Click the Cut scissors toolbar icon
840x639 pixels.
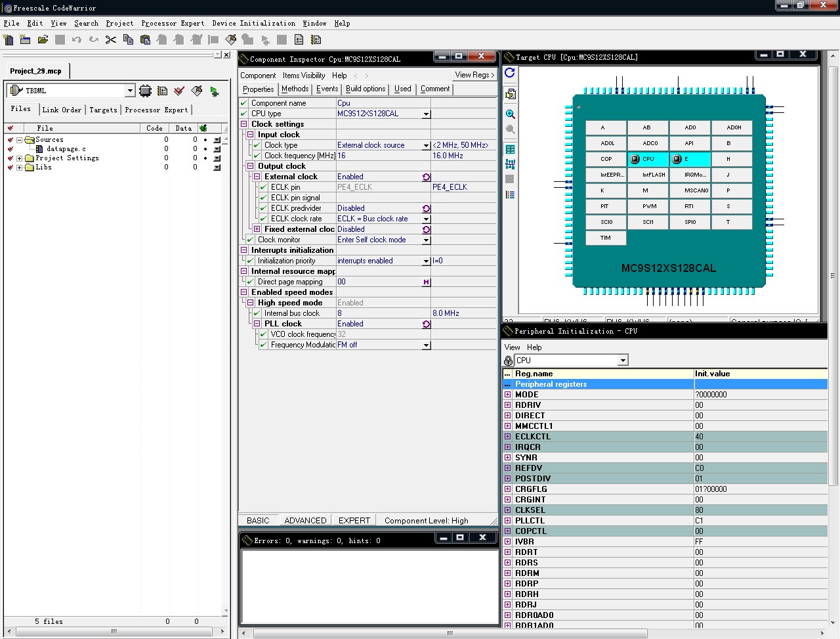pos(111,39)
